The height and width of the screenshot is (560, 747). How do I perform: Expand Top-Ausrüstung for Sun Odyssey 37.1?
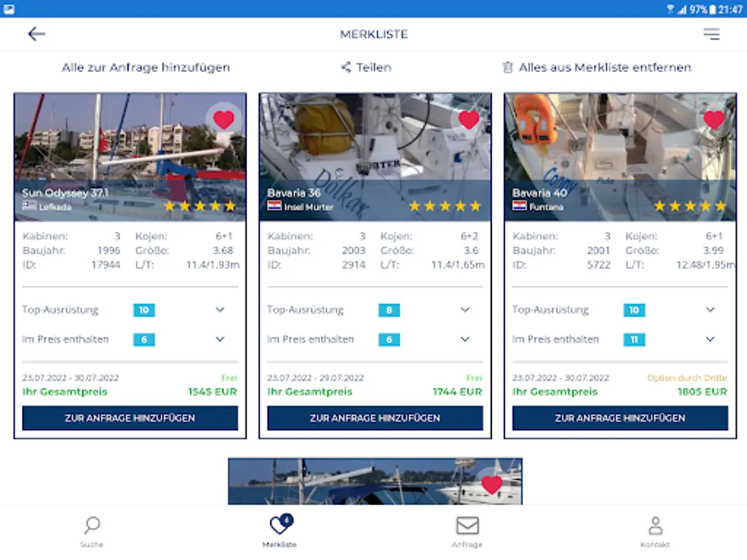click(220, 310)
